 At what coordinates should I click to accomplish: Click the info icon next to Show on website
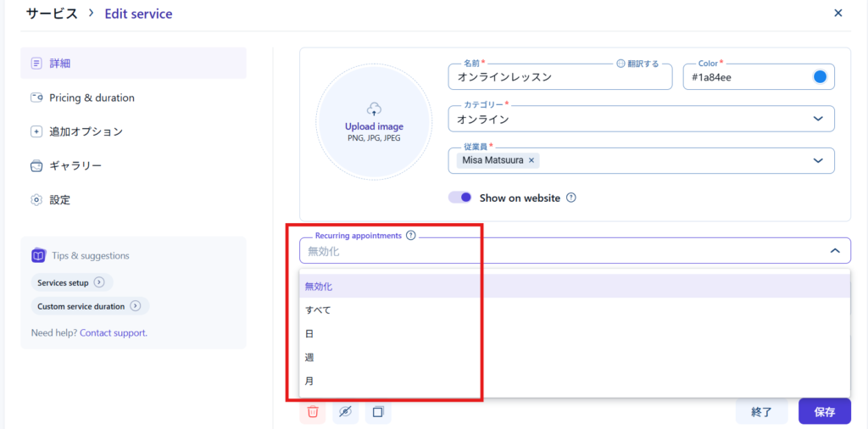click(571, 198)
